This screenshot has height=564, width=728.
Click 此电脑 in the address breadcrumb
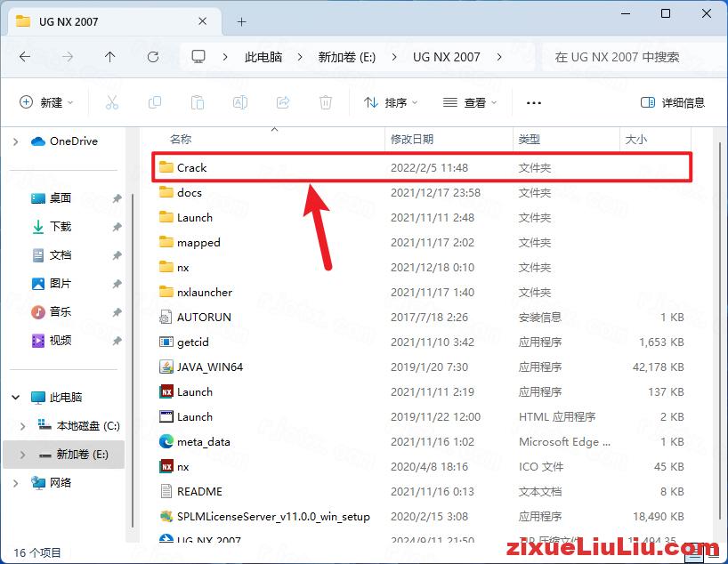click(x=263, y=57)
